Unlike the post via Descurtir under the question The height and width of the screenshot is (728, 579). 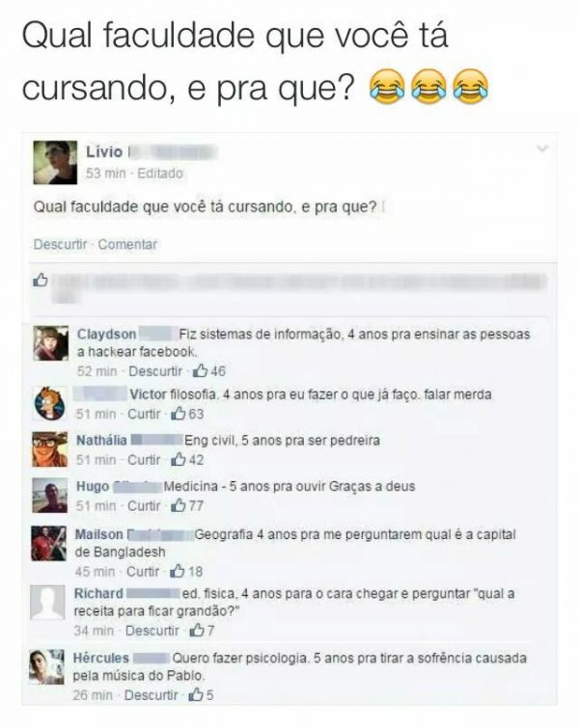(60, 244)
